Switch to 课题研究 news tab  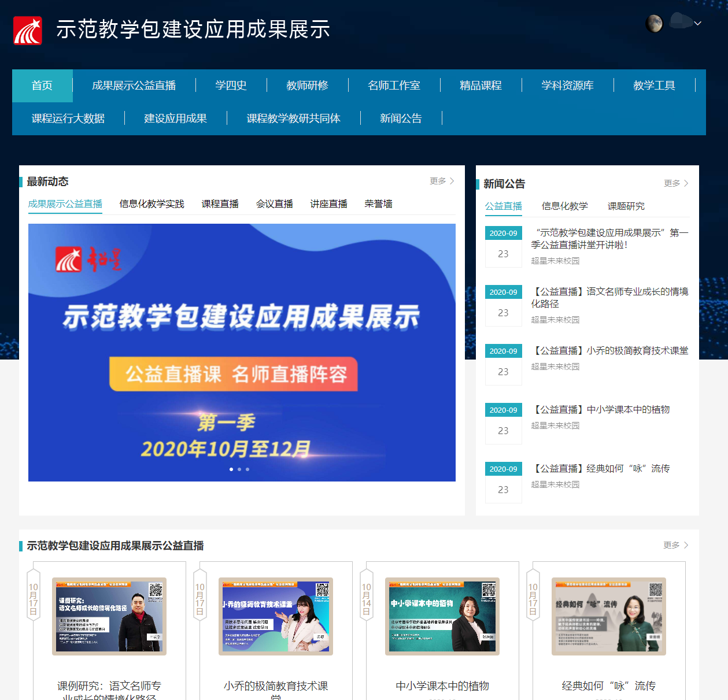coord(626,206)
